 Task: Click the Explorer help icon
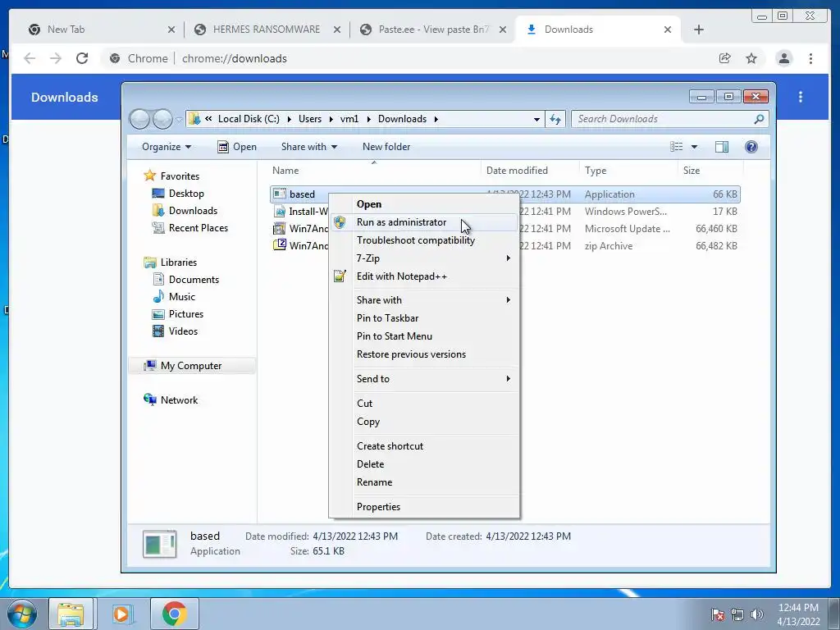pyautogui.click(x=751, y=147)
